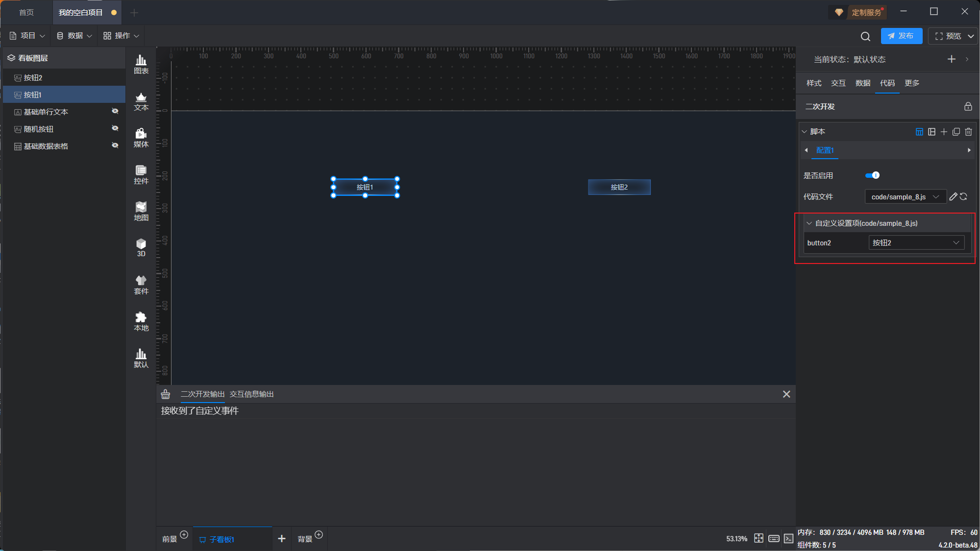
Task: Open the 代码文件 code/sample_8.js dropdown
Action: click(905, 197)
